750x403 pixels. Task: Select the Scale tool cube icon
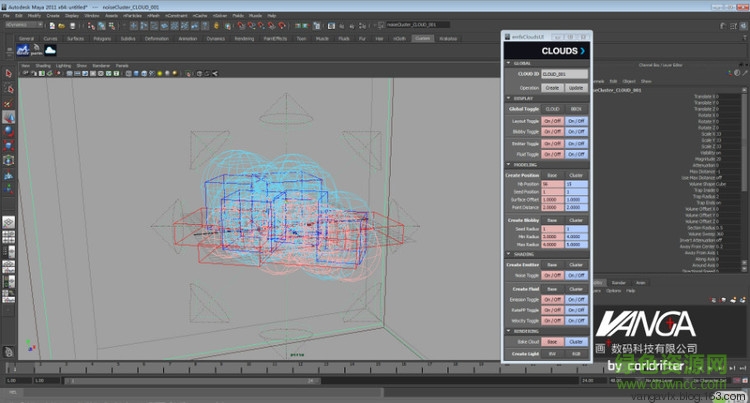click(x=8, y=145)
